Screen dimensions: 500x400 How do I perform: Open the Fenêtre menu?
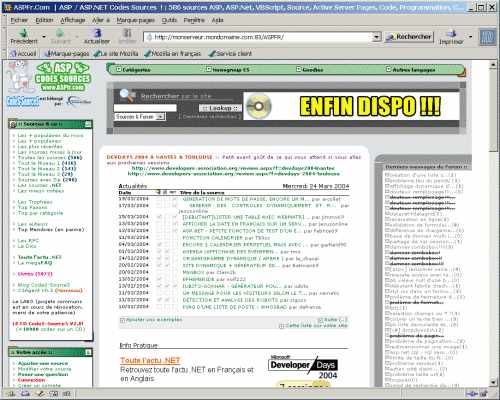194,20
